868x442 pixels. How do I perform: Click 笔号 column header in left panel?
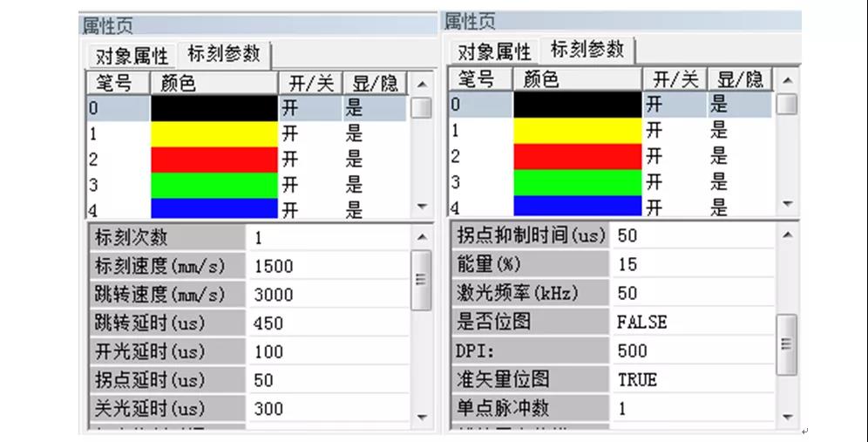click(118, 83)
